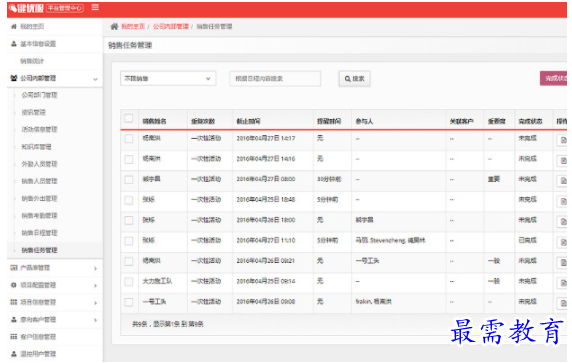This screenshot has width=572, height=363.
Task: Click the 平台管理中心 header badge
Action: click(65, 8)
